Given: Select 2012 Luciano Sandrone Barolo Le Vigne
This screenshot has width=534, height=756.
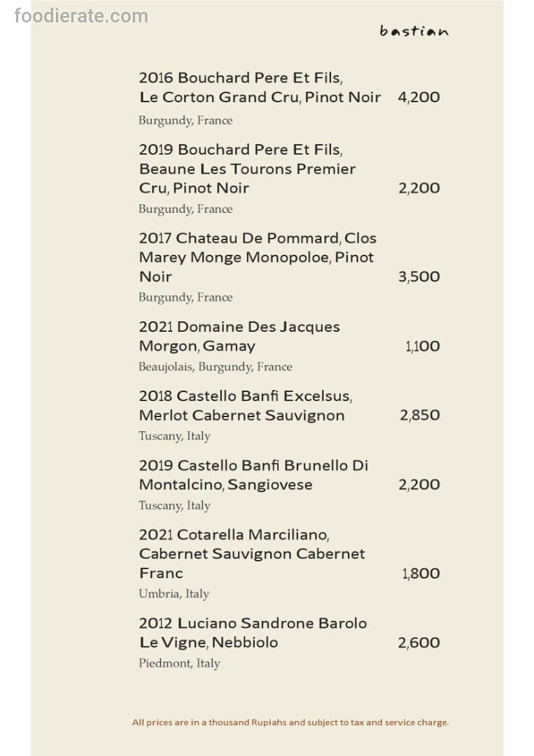Looking at the screenshot, I should click(252, 632).
